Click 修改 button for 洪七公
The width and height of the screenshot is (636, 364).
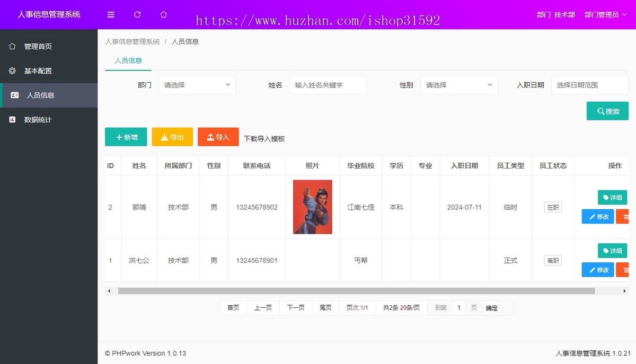[598, 270]
